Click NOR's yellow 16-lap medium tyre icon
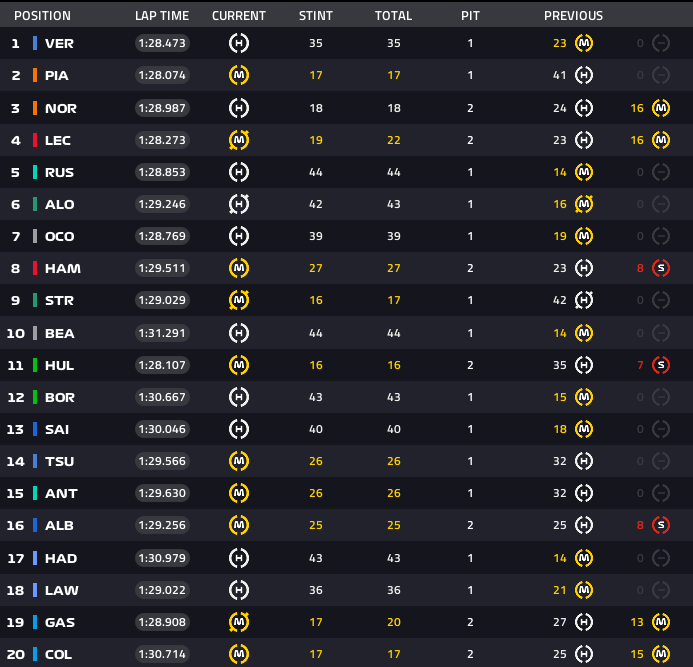Image resolution: width=693 pixels, height=667 pixels. 660,108
